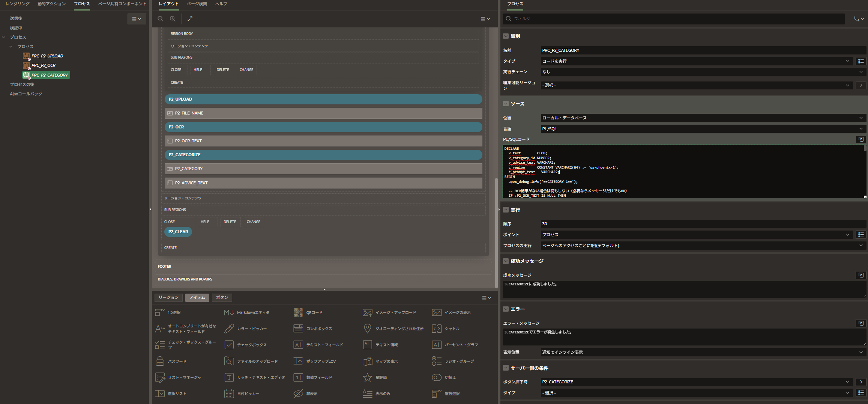Click the フィルタ search field
The image size is (868, 404).
coord(674,19)
